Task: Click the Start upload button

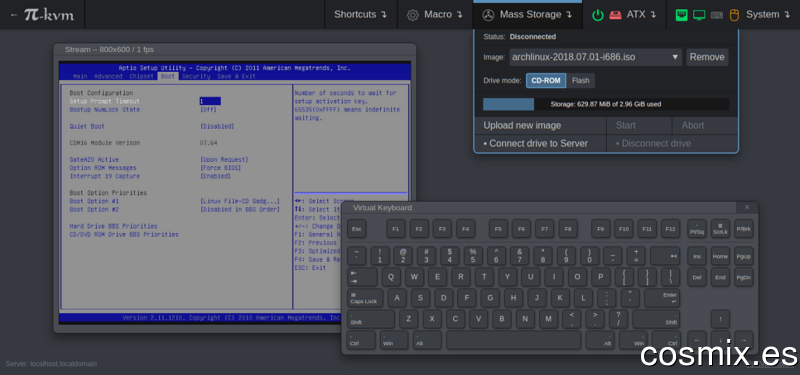Action: pyautogui.click(x=639, y=126)
